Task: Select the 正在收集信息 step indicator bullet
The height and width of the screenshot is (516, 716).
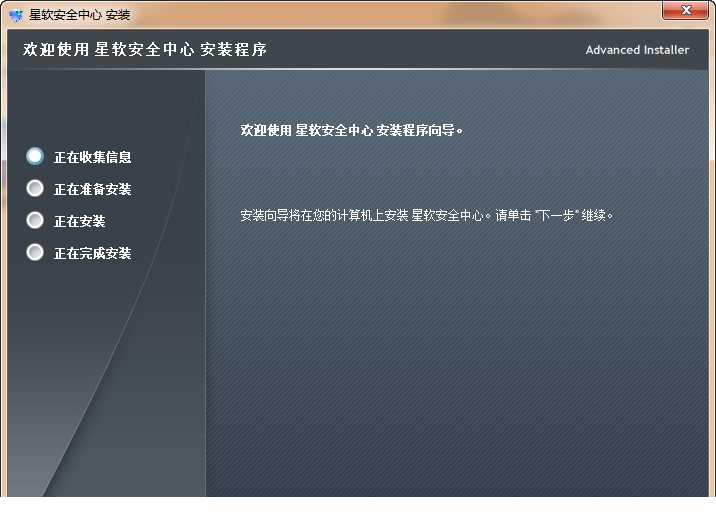Action: (x=36, y=156)
